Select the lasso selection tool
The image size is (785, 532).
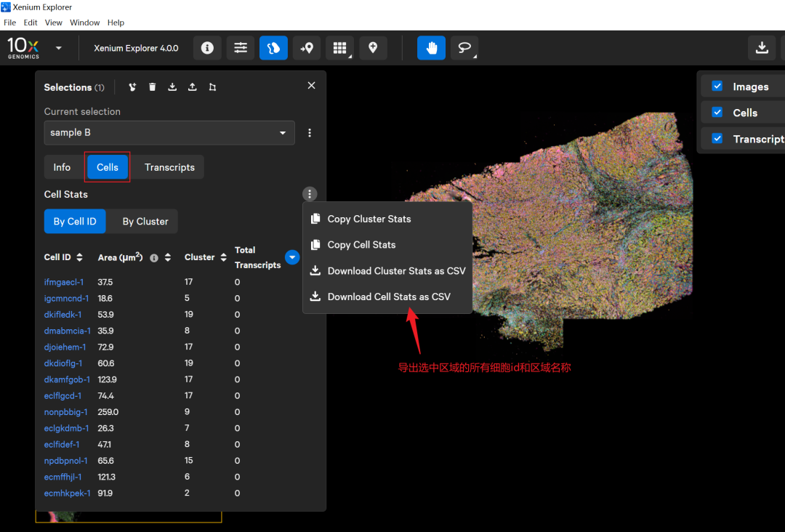click(464, 48)
